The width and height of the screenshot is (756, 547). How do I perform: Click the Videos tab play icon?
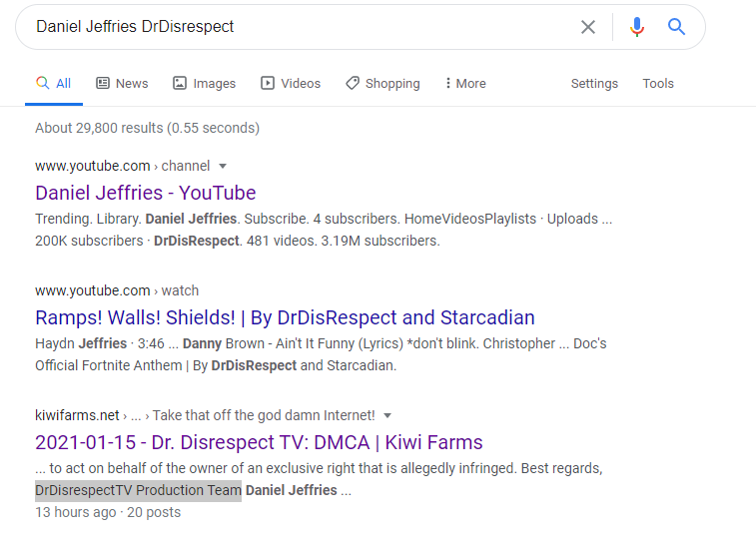[x=267, y=84]
